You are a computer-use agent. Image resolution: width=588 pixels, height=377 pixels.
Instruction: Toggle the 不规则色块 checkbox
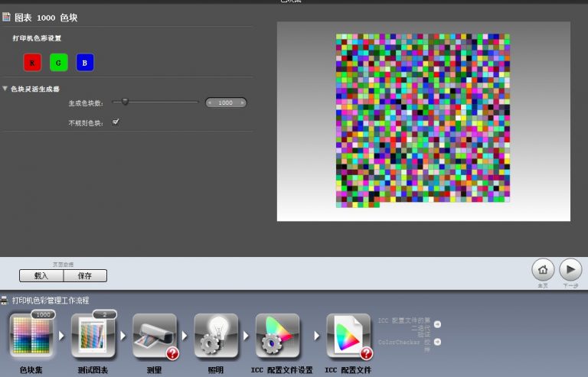pyautogui.click(x=116, y=122)
